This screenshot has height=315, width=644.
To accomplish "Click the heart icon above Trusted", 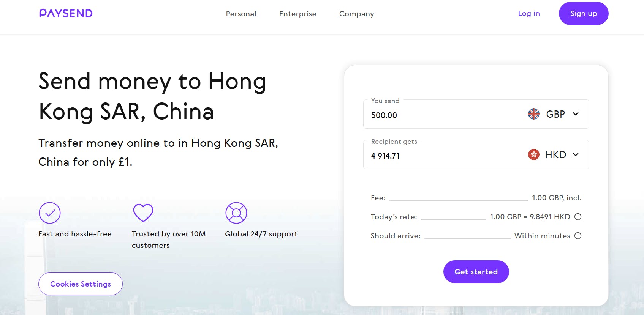I will pyautogui.click(x=143, y=213).
